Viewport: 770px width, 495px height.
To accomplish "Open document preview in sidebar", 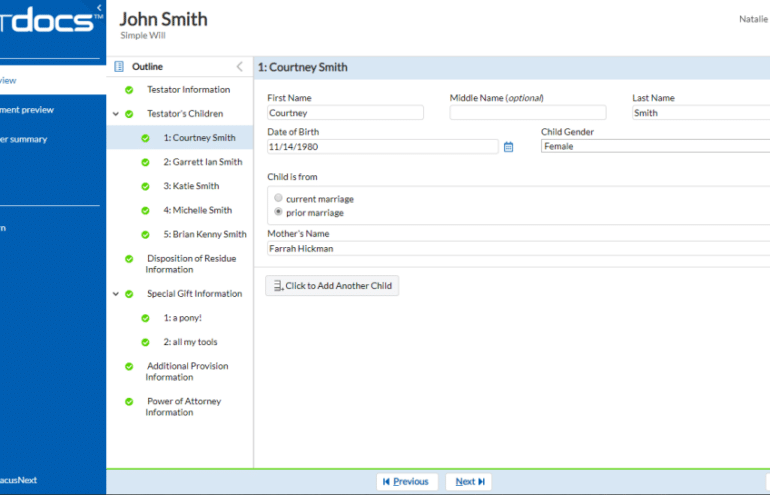I will [27, 110].
